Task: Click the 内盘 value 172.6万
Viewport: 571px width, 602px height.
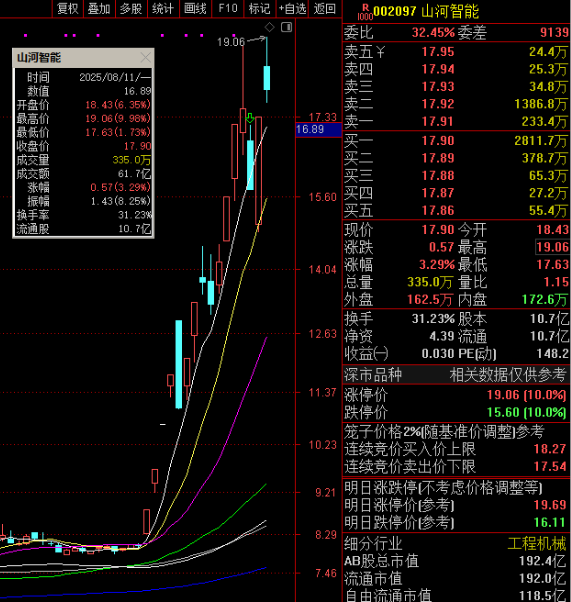Action: coord(545,299)
